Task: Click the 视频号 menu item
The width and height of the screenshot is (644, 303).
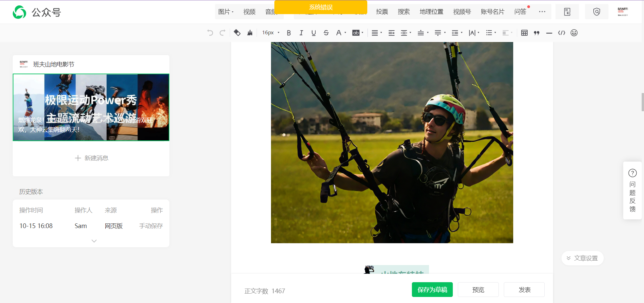Action: (462, 12)
